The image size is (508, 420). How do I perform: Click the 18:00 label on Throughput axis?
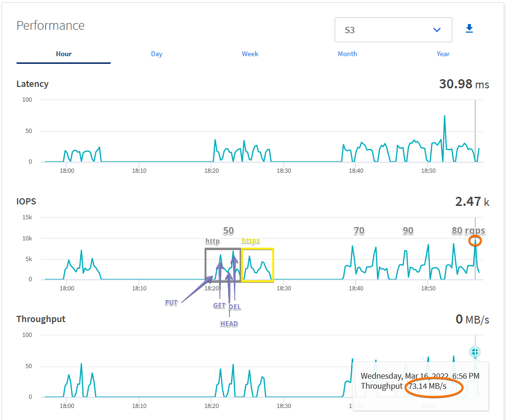[x=67, y=406]
